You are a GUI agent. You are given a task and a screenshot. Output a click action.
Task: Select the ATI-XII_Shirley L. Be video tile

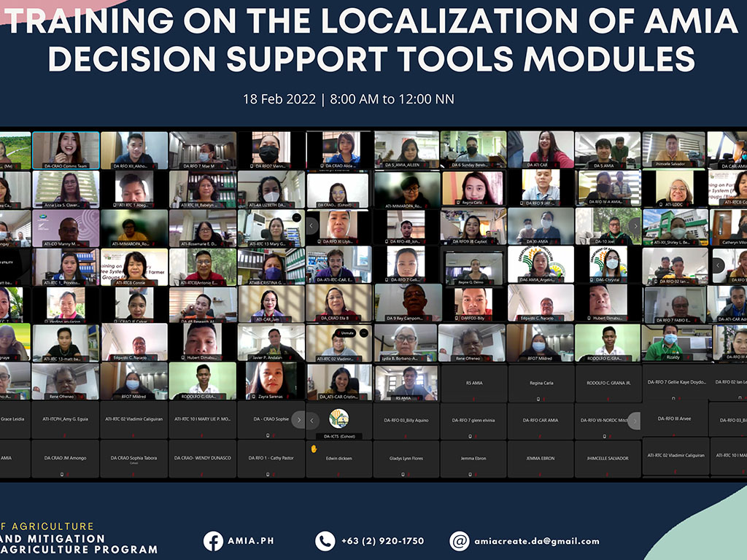[676, 227]
